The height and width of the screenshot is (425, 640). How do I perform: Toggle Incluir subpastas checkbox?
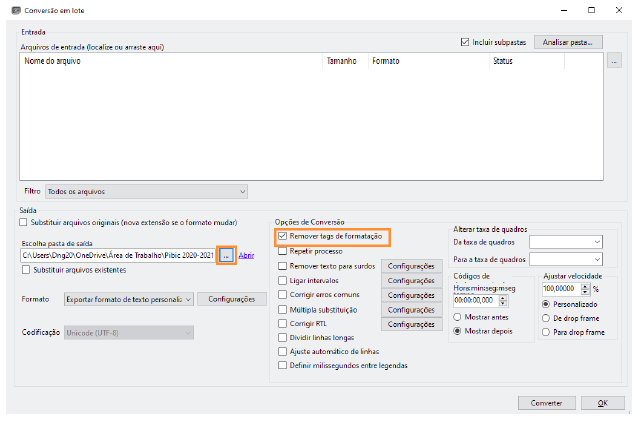point(465,42)
